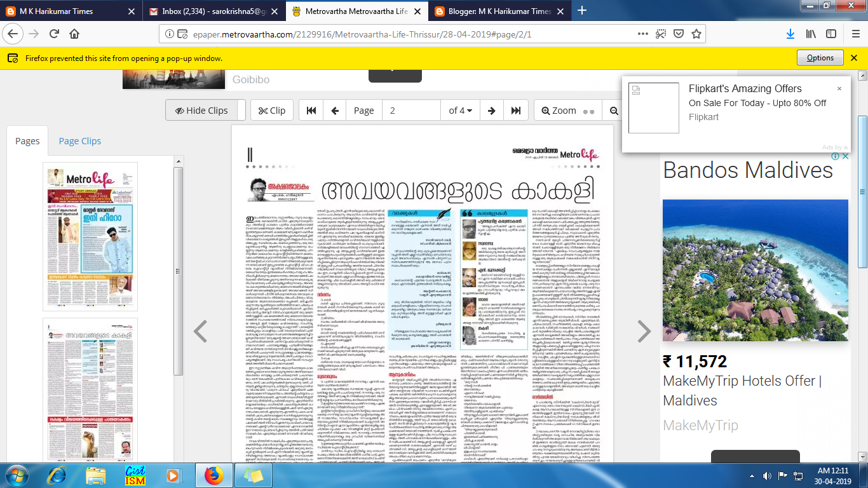
Task: Switch to the Page Clips tab
Action: click(80, 141)
